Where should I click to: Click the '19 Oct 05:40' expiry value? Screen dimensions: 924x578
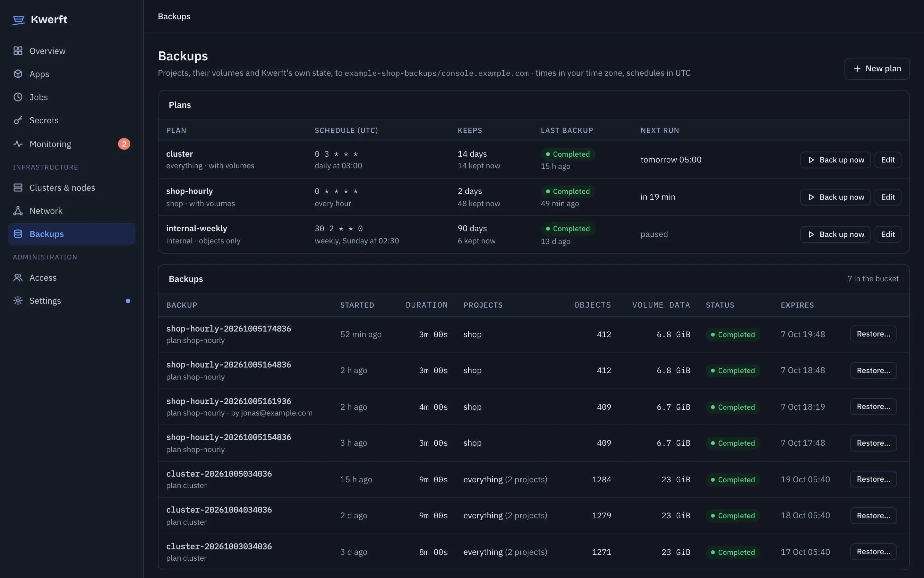point(805,479)
